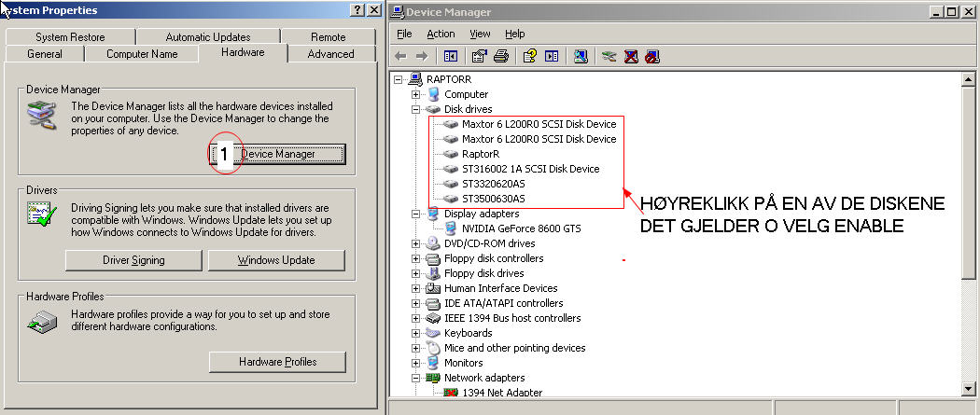
Task: Open the Properties toolbar icon
Action: coord(480,56)
